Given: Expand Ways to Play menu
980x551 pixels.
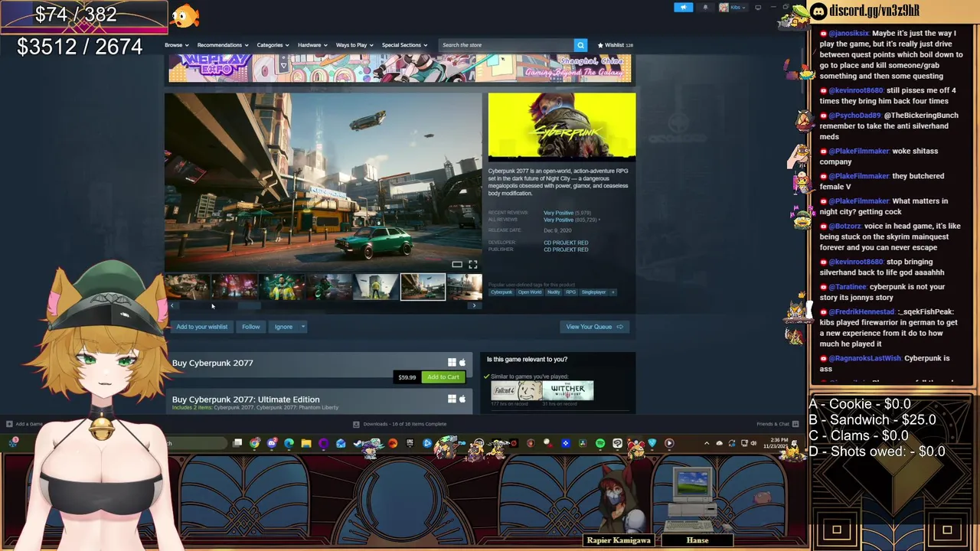Looking at the screenshot, I should (354, 45).
